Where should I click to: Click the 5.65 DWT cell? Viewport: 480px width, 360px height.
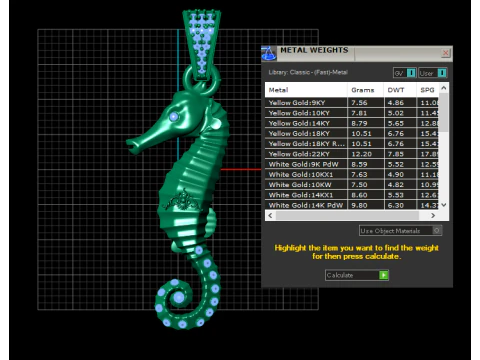coord(400,123)
